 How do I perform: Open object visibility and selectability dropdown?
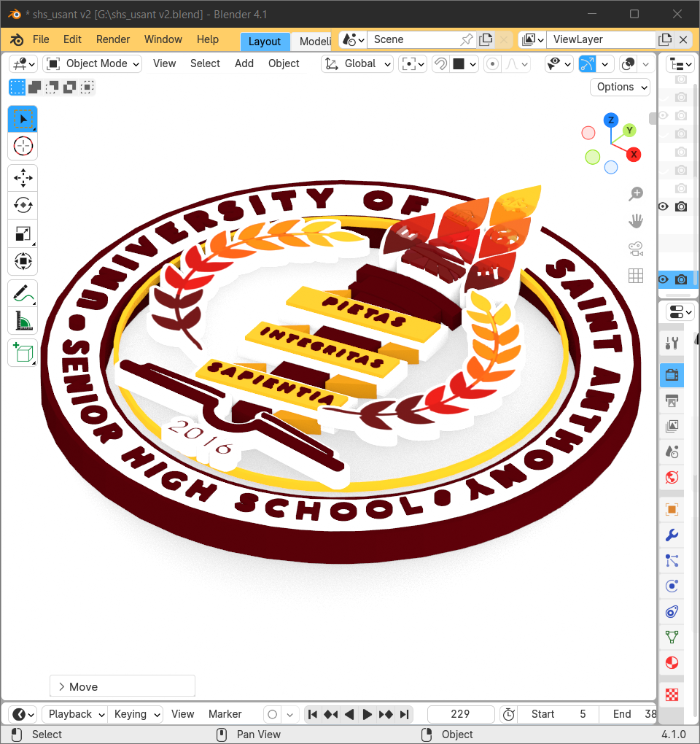point(559,64)
